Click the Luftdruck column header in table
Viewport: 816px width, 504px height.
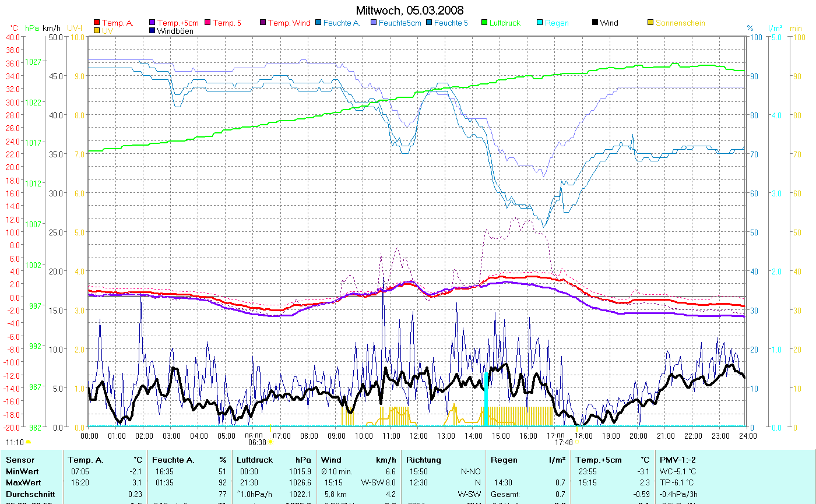tap(255, 460)
